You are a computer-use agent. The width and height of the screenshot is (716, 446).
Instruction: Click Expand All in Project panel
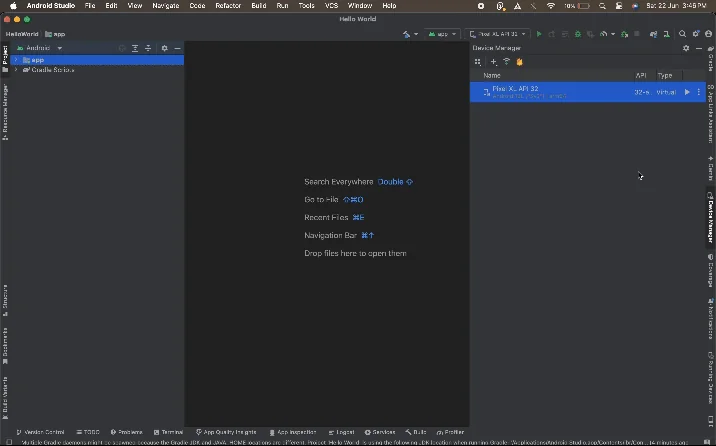[x=135, y=48]
